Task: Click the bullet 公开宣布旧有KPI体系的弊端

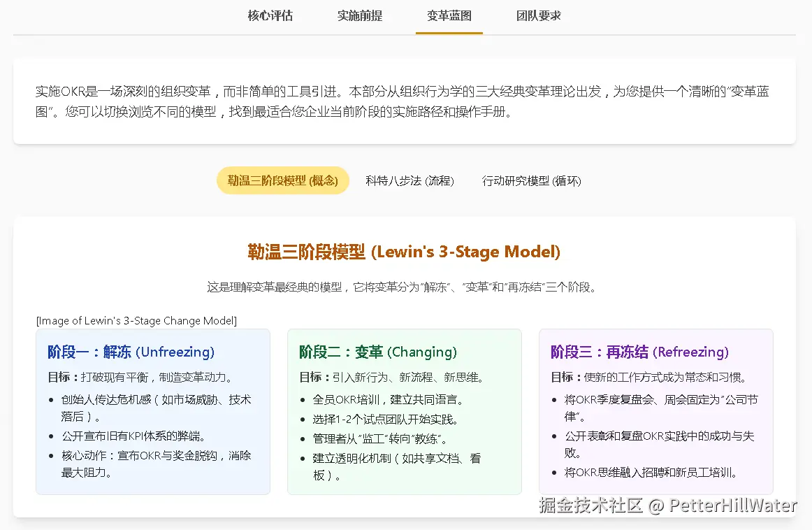Action: click(x=133, y=436)
